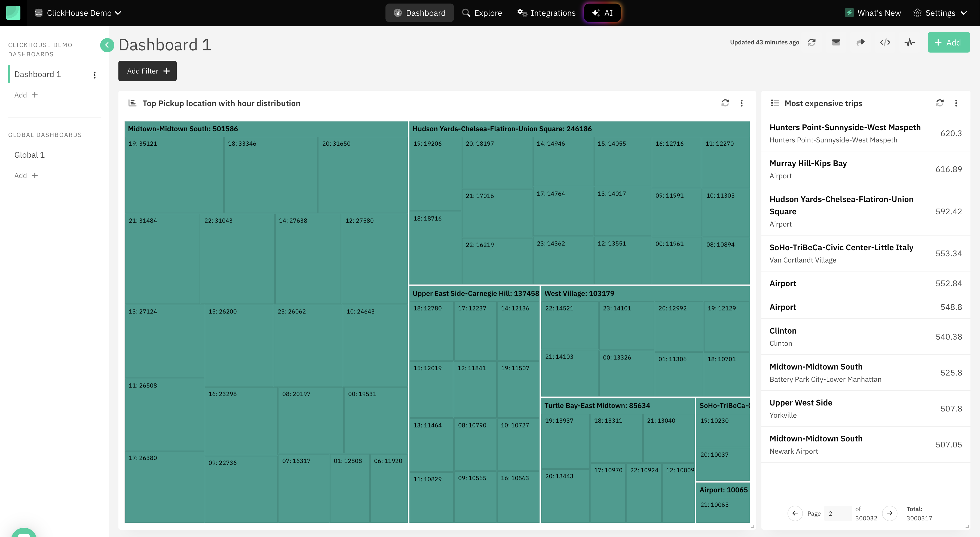Add a new ClickHouse Demo dashboard

coord(26,95)
